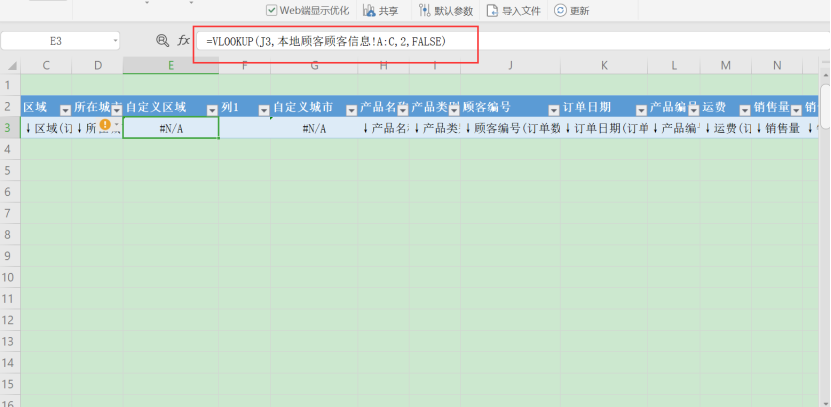
Task: Select row 10 header
Action: [x=10, y=277]
